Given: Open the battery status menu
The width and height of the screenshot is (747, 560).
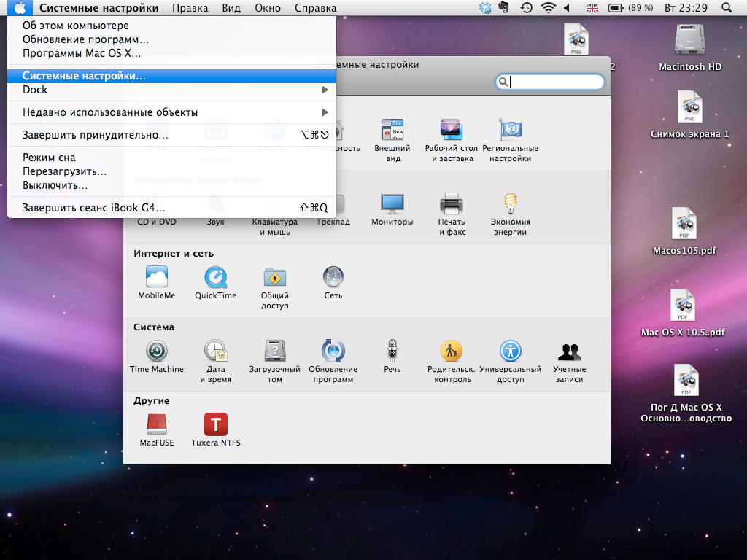Looking at the screenshot, I should [630, 7].
